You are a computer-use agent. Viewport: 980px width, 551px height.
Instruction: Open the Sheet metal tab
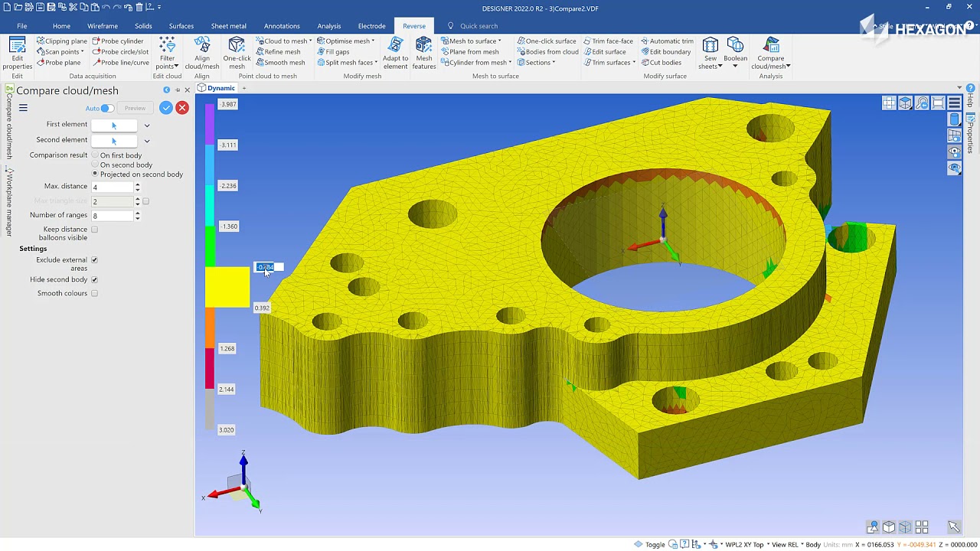[x=229, y=26]
